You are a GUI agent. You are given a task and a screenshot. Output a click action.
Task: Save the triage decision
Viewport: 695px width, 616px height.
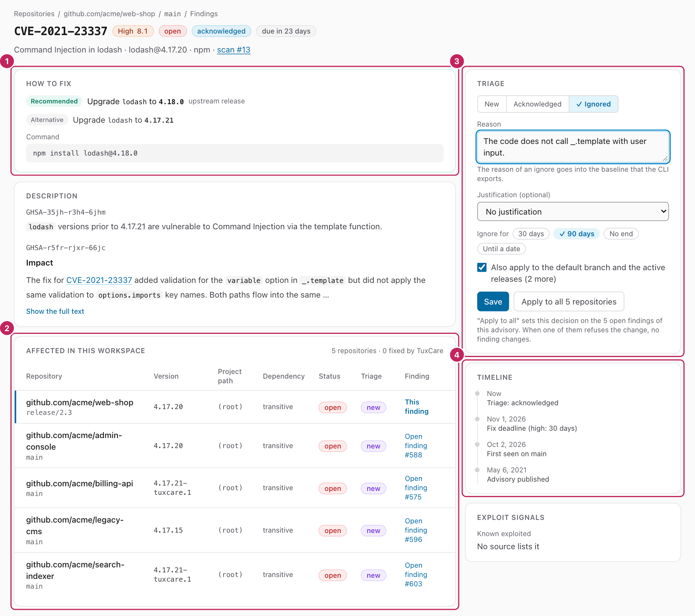(x=493, y=301)
